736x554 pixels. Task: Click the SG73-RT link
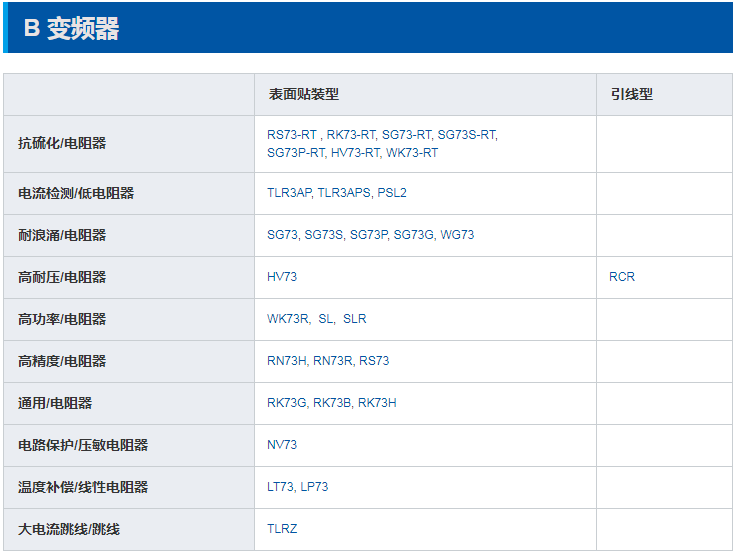click(x=406, y=135)
